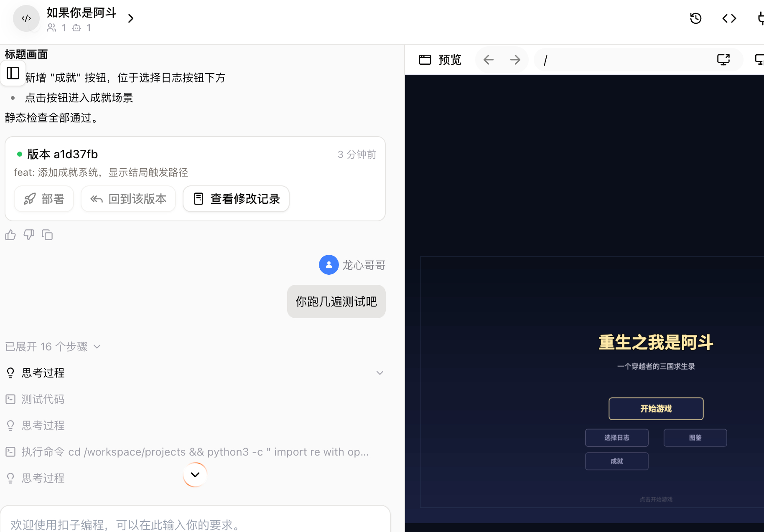Screen dimensions: 764x532
Task: Toggle the sidebar panel icon
Action: [13, 73]
